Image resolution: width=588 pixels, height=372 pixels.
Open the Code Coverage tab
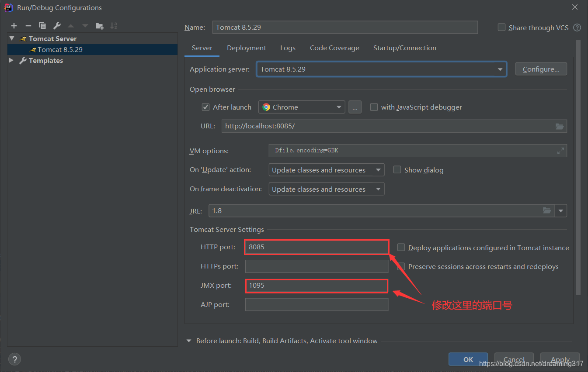[x=334, y=48]
